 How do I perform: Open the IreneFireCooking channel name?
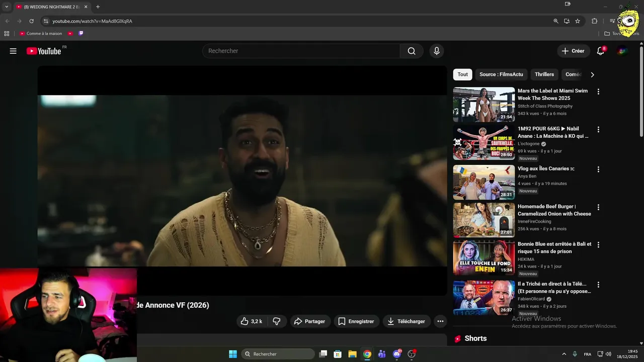[x=534, y=221]
